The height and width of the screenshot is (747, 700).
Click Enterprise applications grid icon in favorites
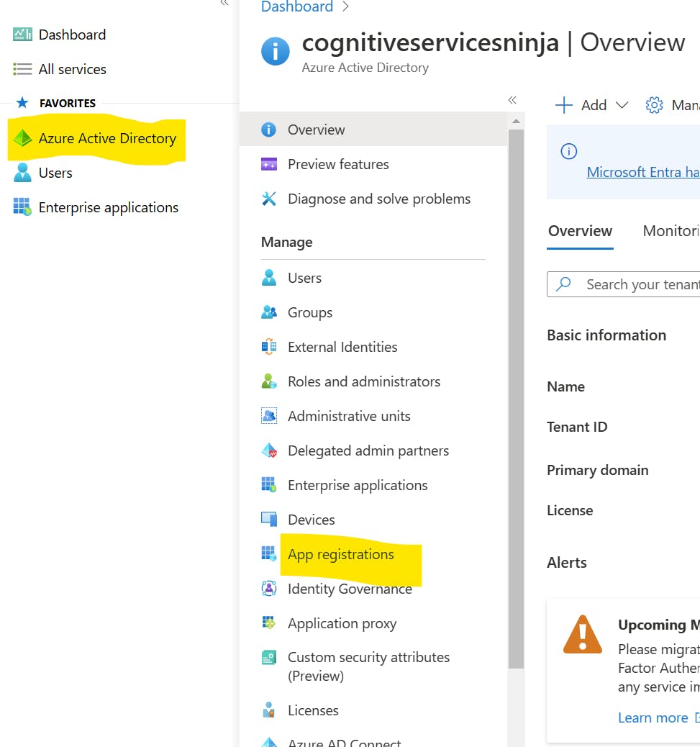22,207
